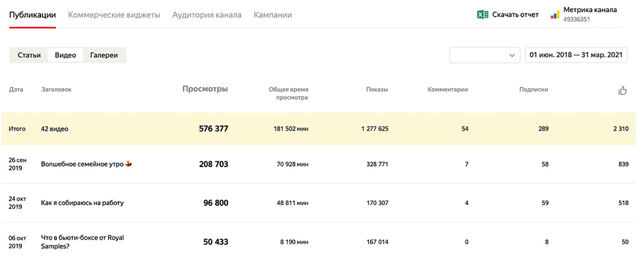Select the Видео content filter
The image size is (644, 261).
pyautogui.click(x=66, y=55)
